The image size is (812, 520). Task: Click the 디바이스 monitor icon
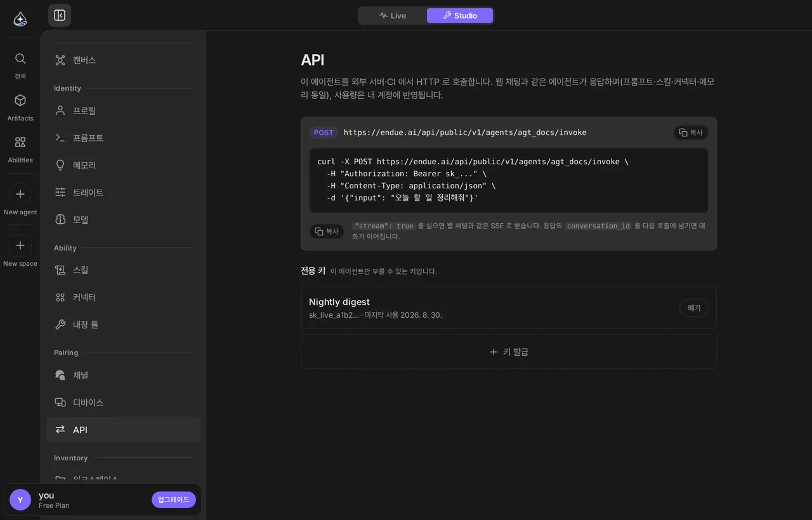(x=60, y=403)
